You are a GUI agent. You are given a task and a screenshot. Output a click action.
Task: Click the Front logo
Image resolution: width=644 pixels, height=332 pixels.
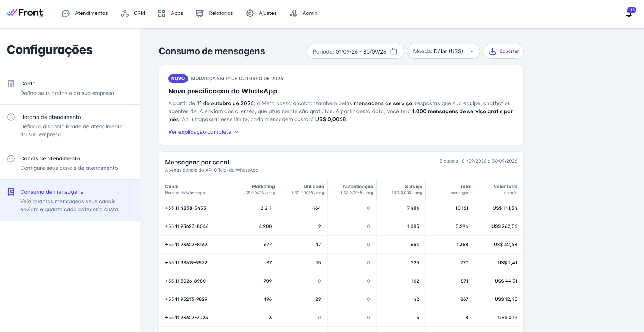pos(25,13)
